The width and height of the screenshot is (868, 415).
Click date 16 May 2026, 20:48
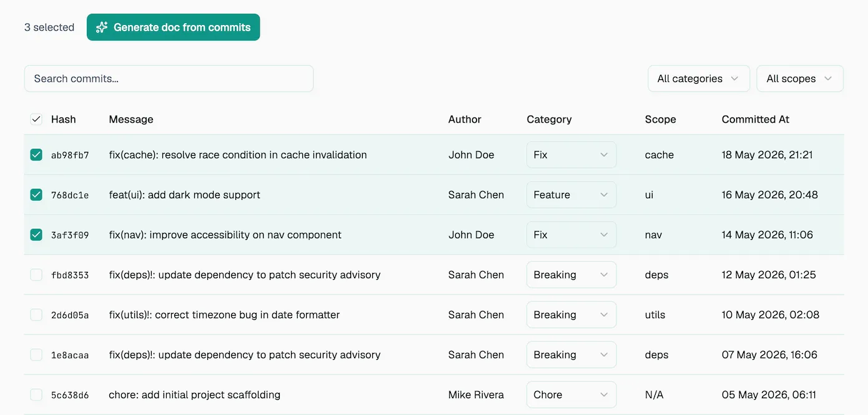pos(770,195)
